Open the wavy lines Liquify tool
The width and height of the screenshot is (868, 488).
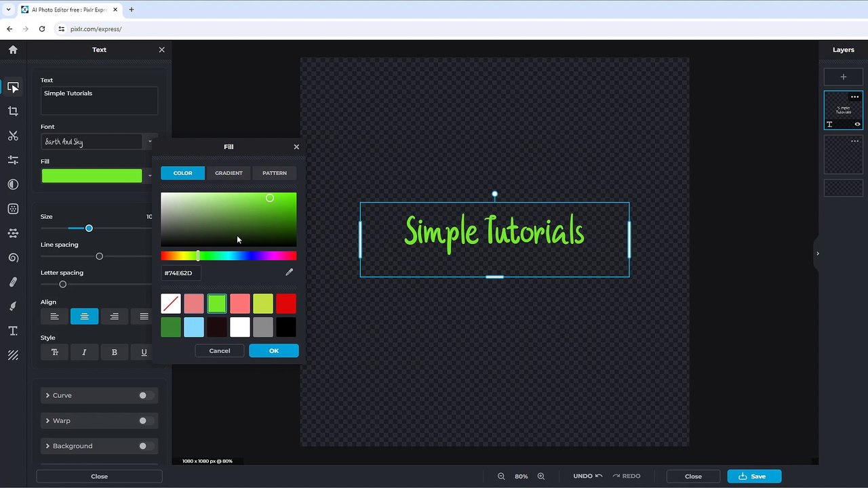tap(13, 233)
